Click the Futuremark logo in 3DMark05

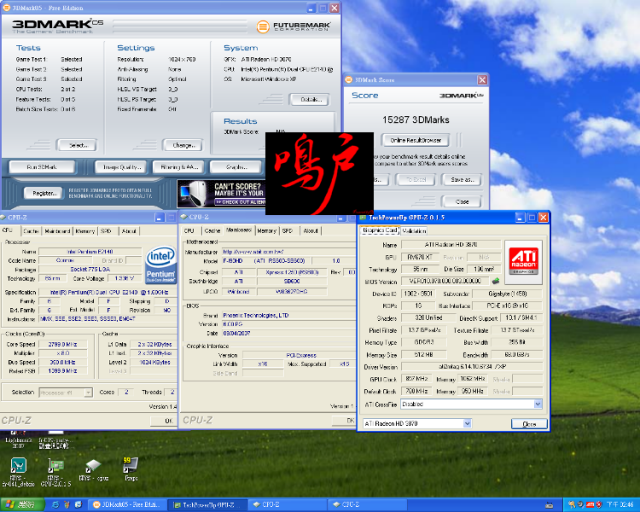pos(293,27)
